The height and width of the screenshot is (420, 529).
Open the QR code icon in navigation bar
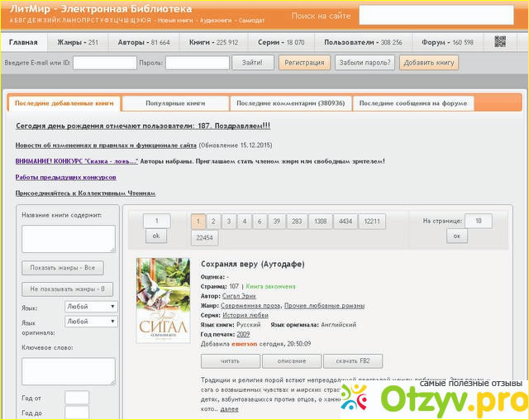pyautogui.click(x=500, y=42)
